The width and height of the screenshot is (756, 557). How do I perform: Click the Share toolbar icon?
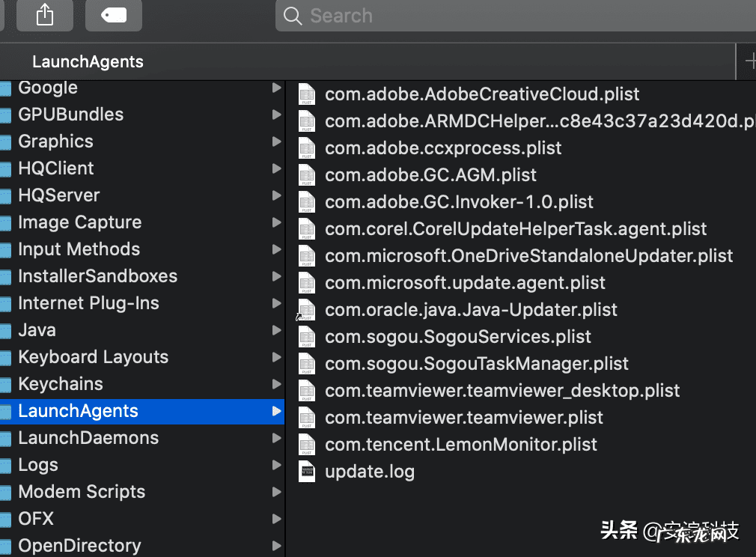pyautogui.click(x=45, y=15)
